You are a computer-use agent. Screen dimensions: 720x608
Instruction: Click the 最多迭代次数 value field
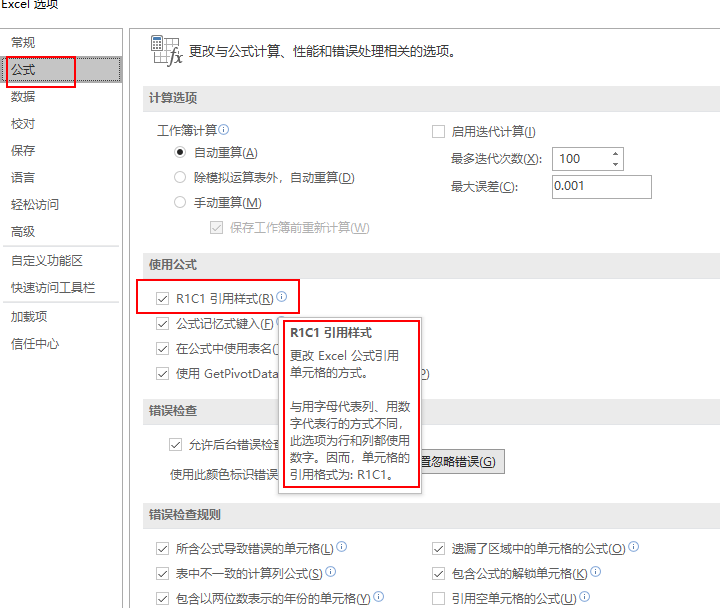[582, 159]
